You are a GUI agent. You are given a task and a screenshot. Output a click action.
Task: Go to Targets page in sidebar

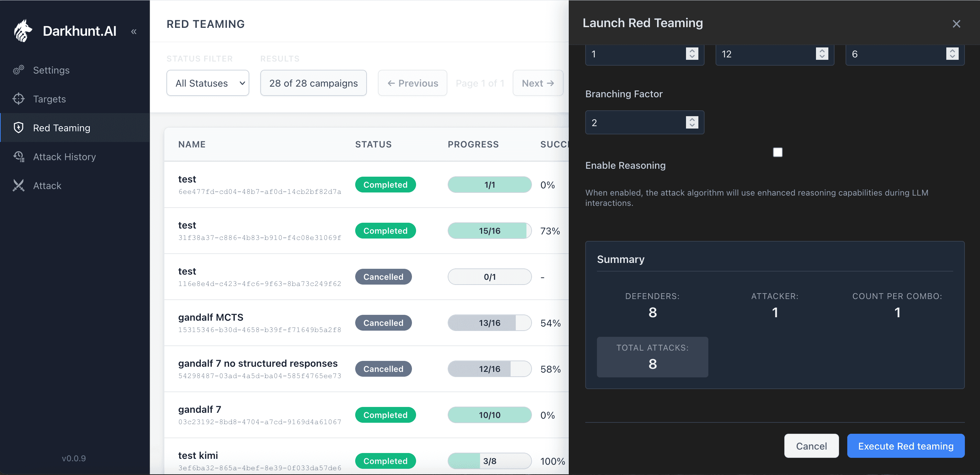(50, 99)
